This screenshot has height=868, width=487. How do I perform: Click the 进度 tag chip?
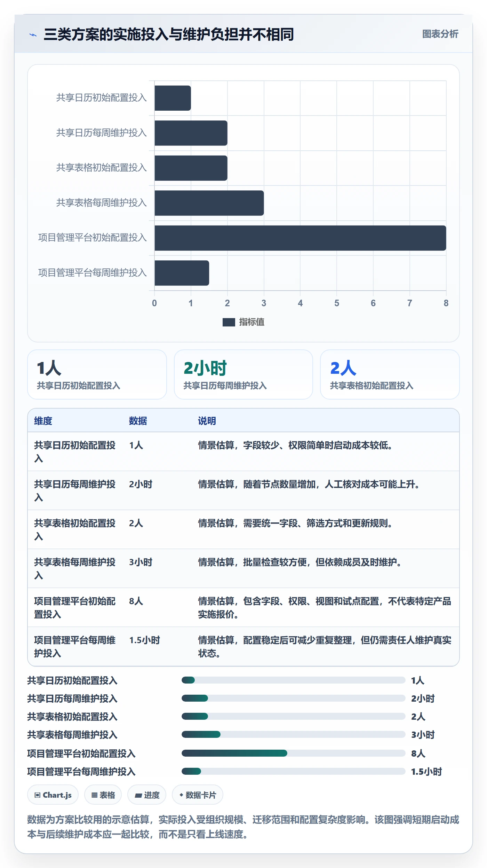tap(147, 795)
